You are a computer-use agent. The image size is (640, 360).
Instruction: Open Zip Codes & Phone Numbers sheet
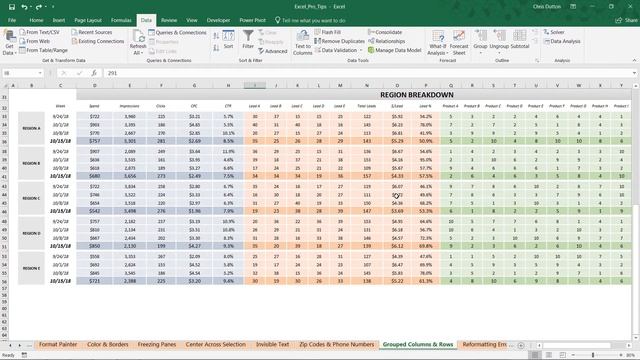(336, 344)
